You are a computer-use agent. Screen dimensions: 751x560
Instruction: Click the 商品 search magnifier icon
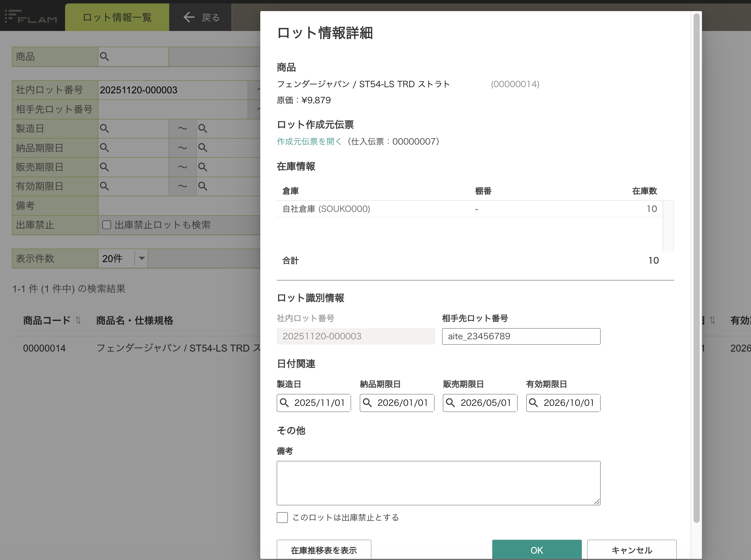coord(104,57)
